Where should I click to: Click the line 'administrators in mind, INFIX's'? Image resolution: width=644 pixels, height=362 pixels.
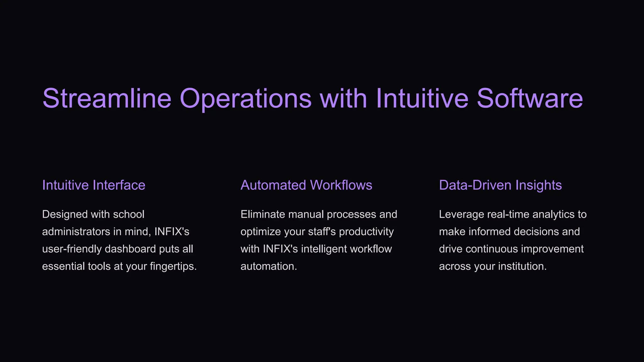(116, 232)
